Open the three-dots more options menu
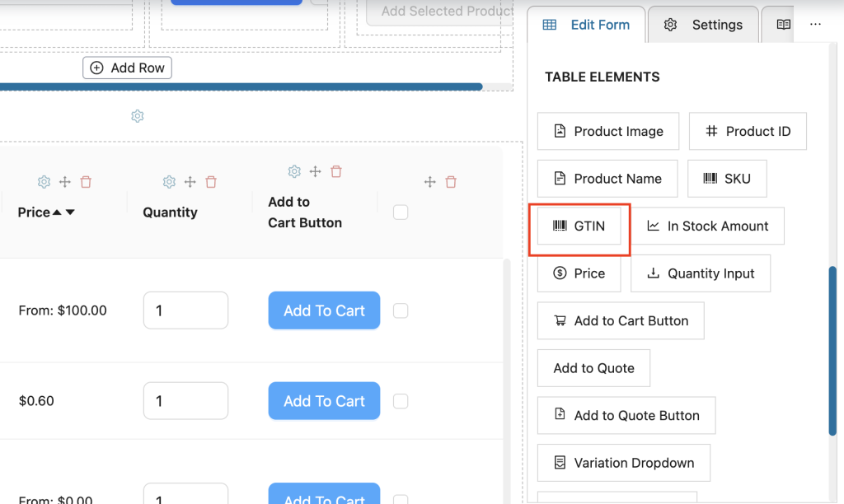Screen dimensions: 844x504 [815, 24]
